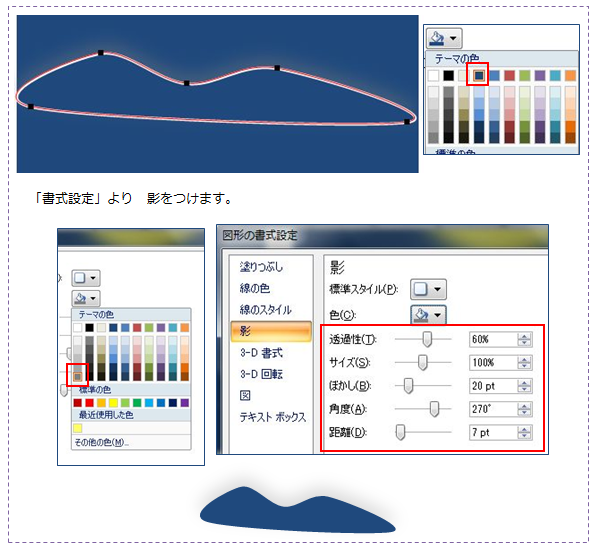Switch to the 線のスタイル category

[265, 310]
